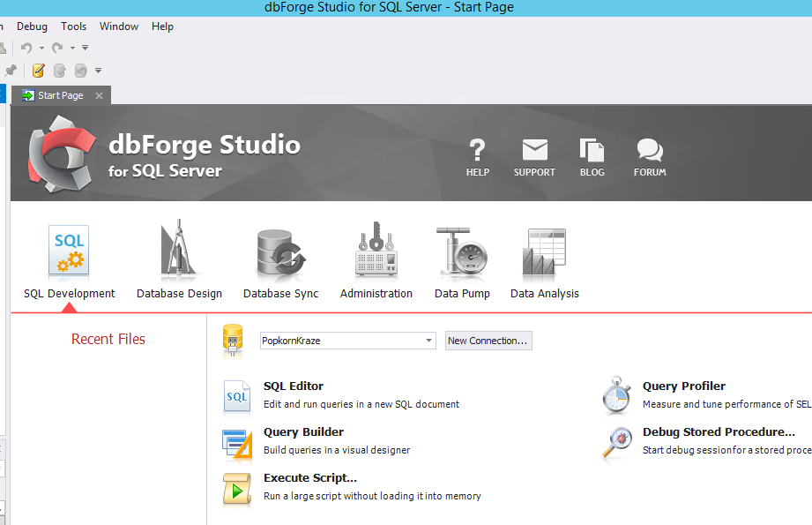This screenshot has width=812, height=525.
Task: Select the Data Pump category
Action: [x=462, y=261]
